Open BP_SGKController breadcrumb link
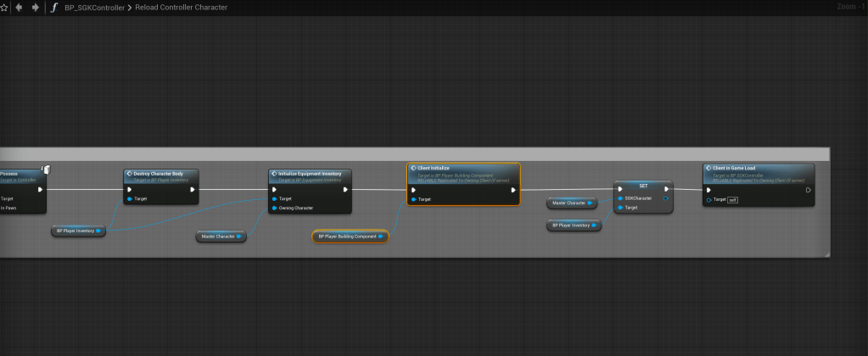 pos(94,8)
